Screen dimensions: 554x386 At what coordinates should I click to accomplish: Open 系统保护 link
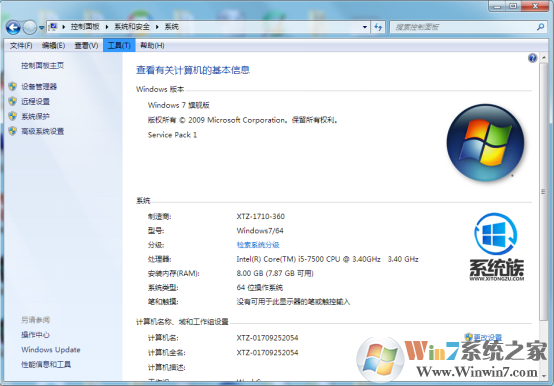tap(35, 117)
